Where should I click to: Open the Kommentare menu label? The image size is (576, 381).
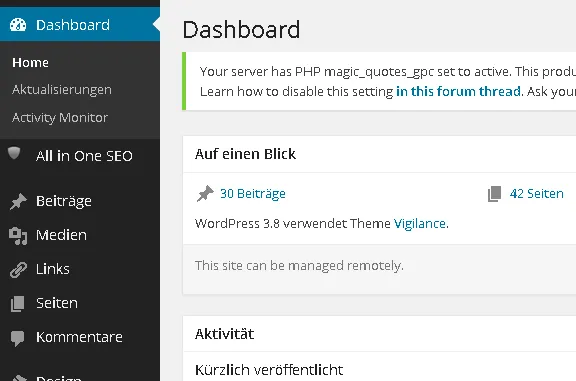pos(79,337)
